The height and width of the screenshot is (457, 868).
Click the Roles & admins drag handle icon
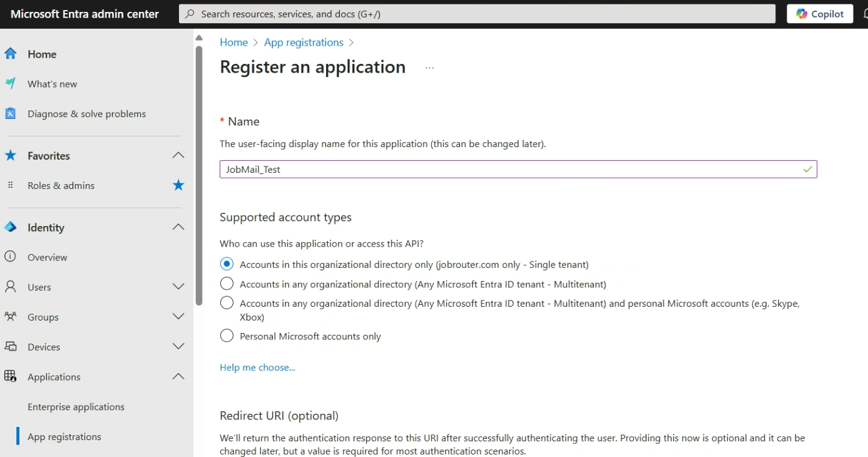tap(11, 185)
